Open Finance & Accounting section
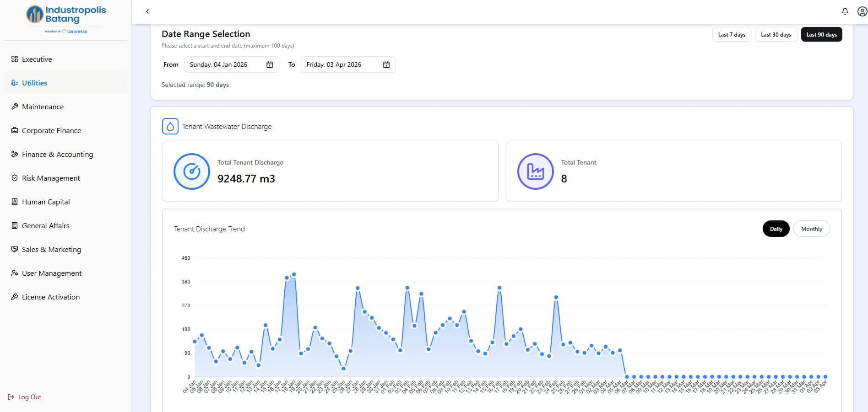The image size is (868, 412). click(x=65, y=154)
